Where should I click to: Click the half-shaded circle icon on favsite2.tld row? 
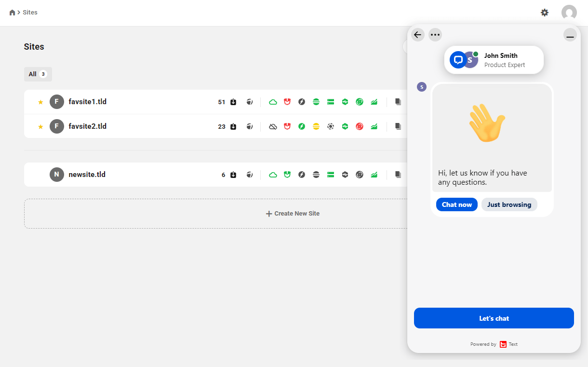(250, 126)
